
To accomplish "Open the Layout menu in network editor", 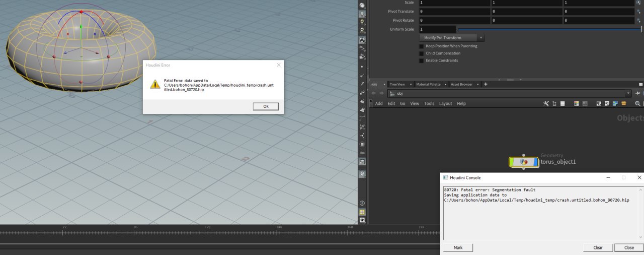I will 446,103.
